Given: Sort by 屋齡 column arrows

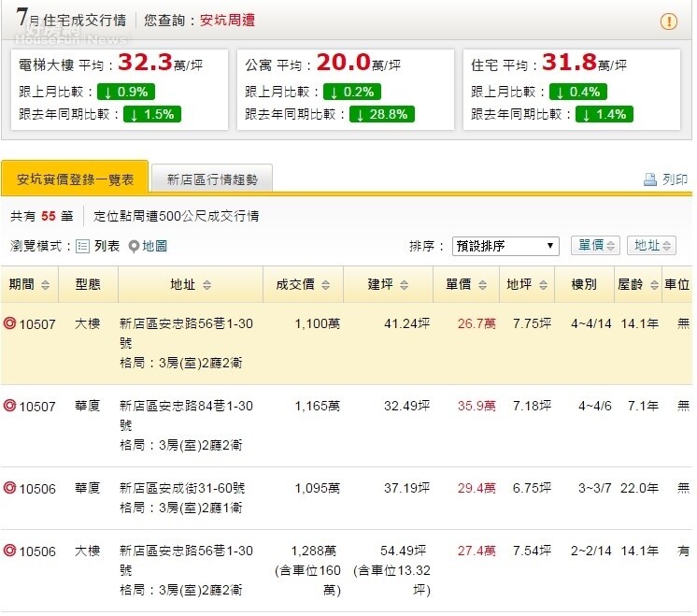Looking at the screenshot, I should [x=654, y=285].
